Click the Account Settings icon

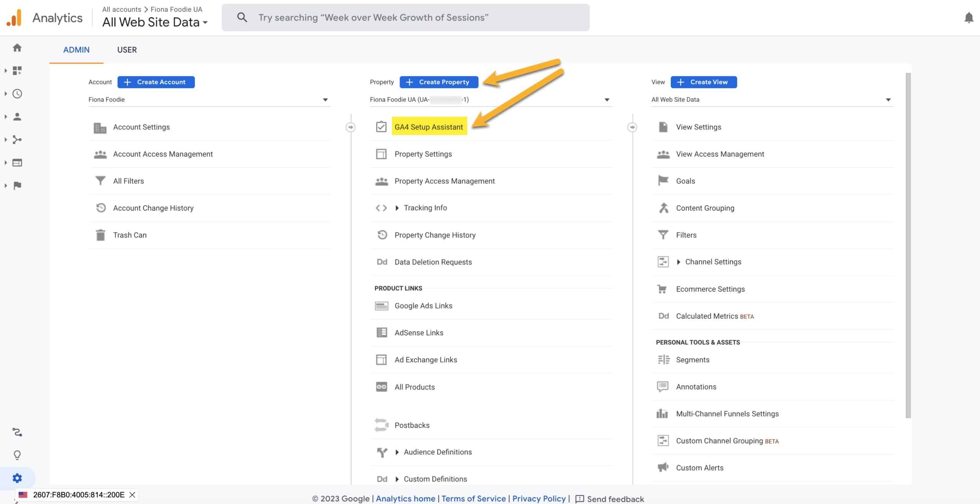tap(100, 127)
